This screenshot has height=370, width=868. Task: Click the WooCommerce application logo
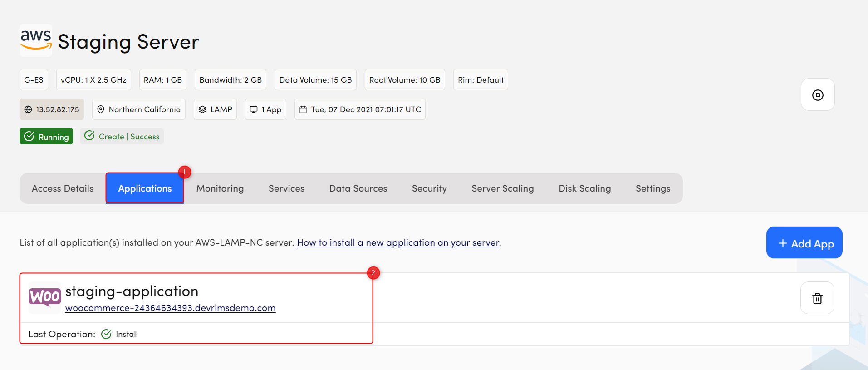[45, 297]
